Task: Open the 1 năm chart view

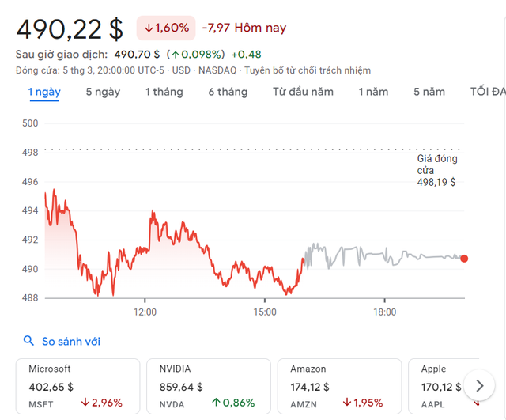Action: click(373, 92)
